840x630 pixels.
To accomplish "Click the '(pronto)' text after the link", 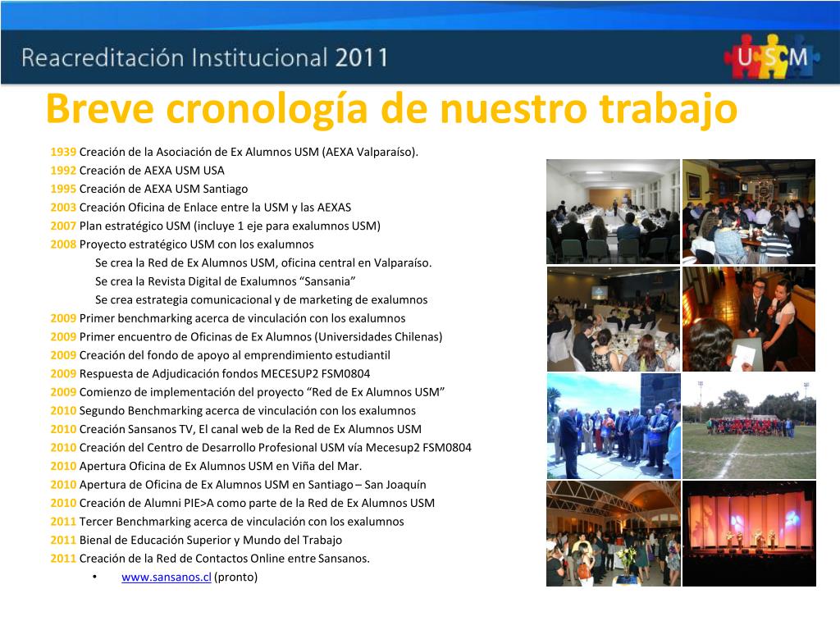I will [235, 577].
